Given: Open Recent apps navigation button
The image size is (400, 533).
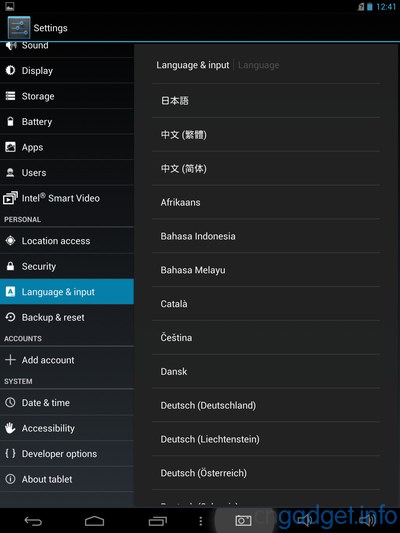Looking at the screenshot, I should [x=158, y=521].
